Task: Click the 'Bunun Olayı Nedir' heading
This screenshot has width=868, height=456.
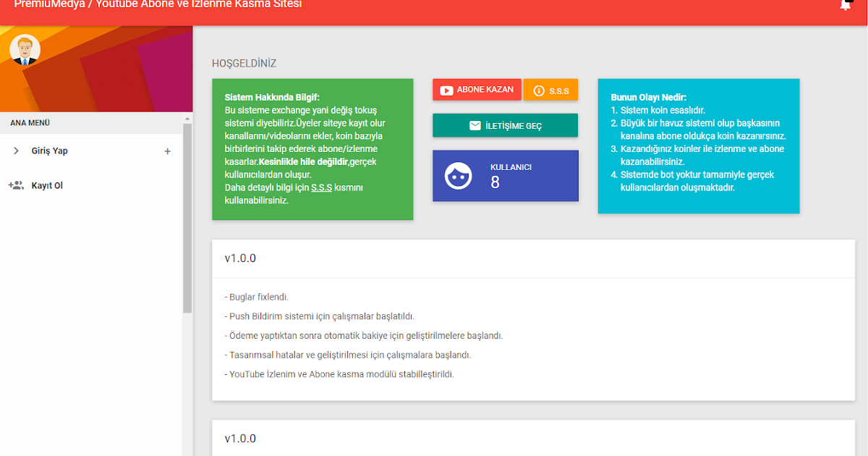Action: (649, 97)
